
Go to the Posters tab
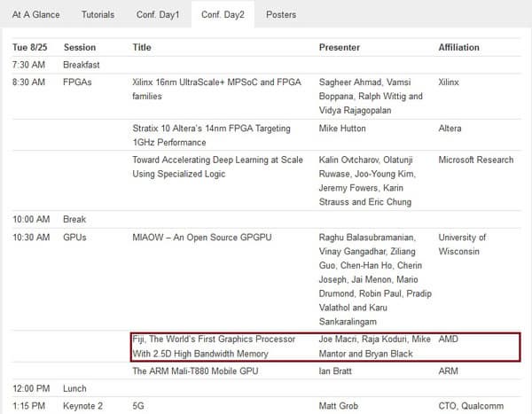click(x=281, y=15)
